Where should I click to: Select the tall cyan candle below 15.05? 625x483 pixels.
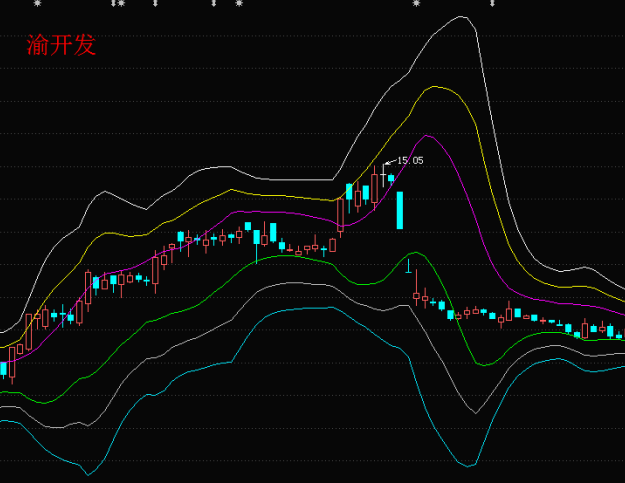(x=400, y=210)
